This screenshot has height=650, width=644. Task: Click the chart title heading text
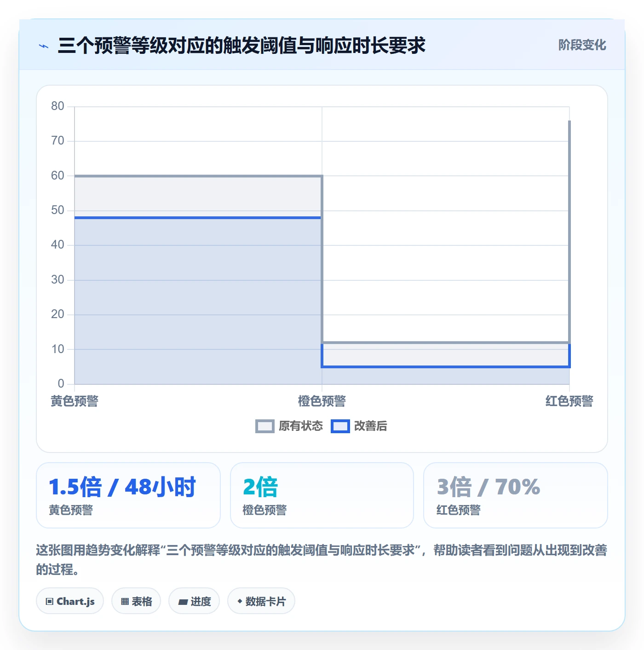[x=241, y=46]
